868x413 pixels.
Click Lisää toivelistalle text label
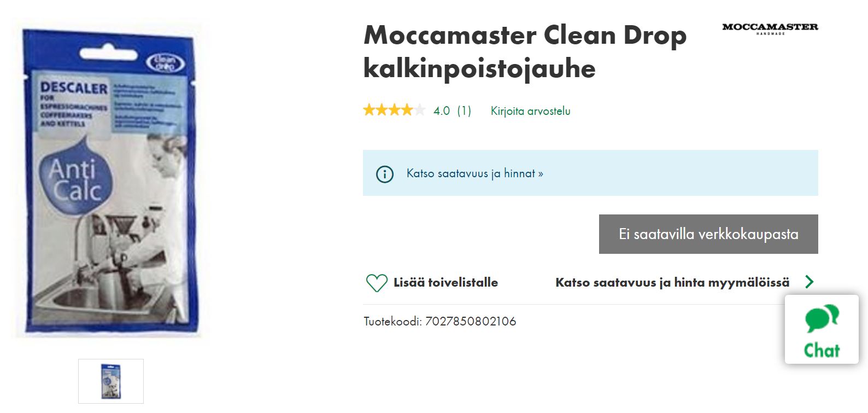tap(445, 282)
